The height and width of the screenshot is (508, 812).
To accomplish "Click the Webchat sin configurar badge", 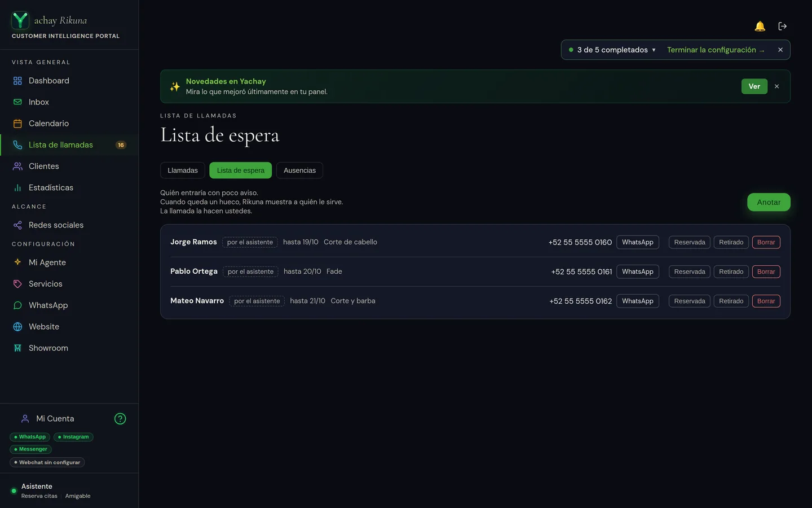I will click(x=47, y=462).
